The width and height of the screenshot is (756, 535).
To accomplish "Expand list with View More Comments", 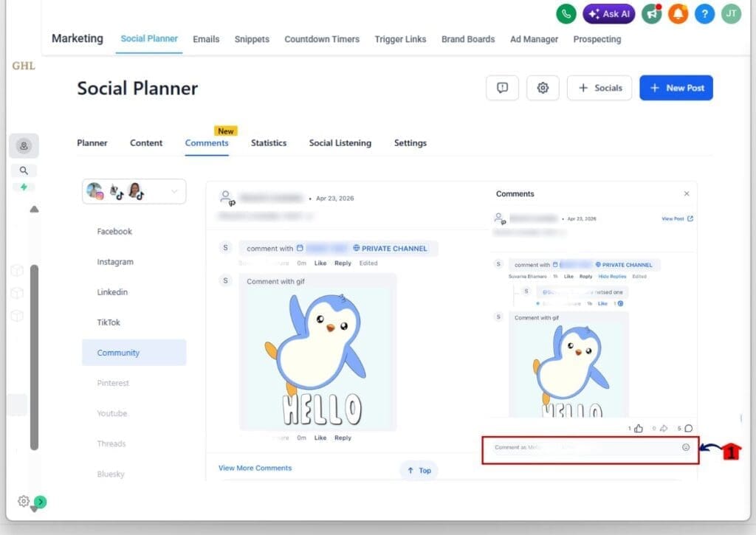I will pos(255,468).
